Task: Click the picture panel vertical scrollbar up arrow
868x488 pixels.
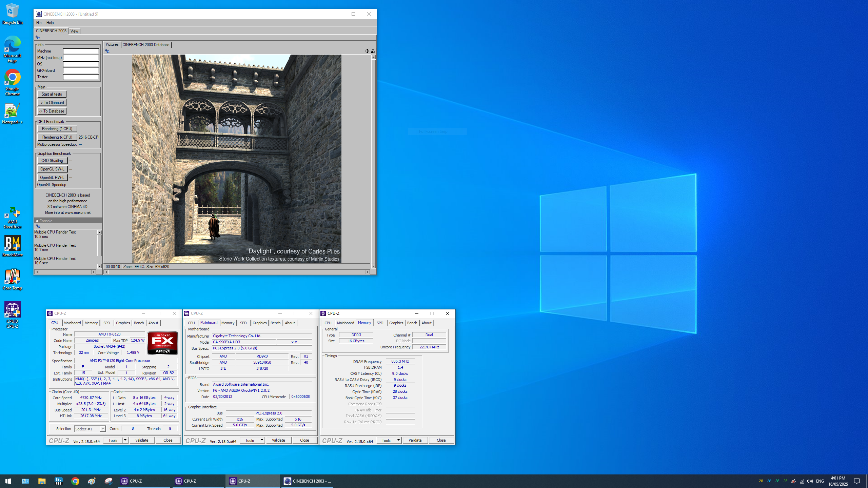Action: pos(373,57)
